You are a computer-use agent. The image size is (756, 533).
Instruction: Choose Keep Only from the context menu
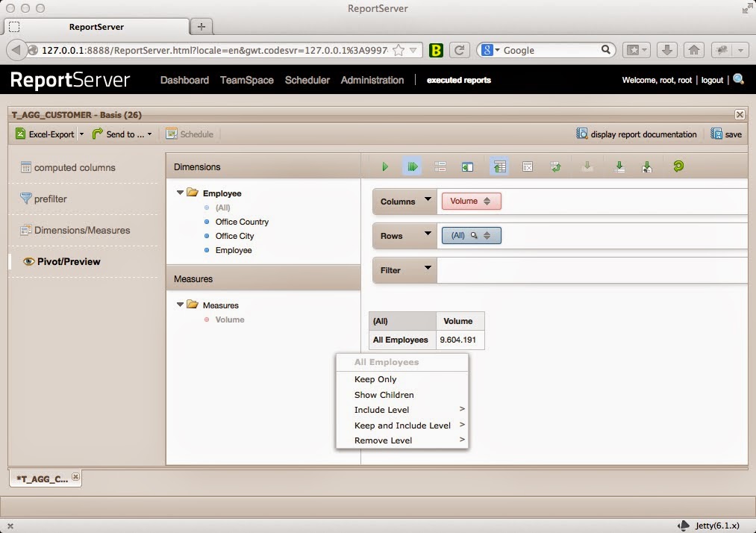click(x=402, y=379)
